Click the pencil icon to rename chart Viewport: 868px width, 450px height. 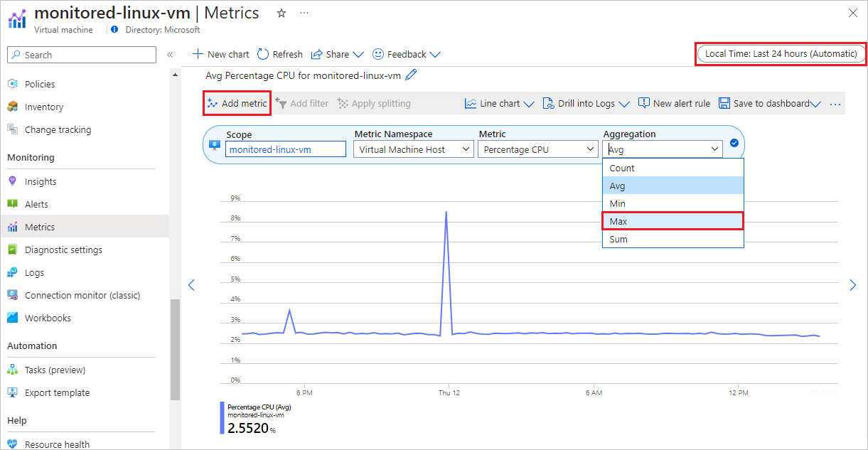click(411, 75)
